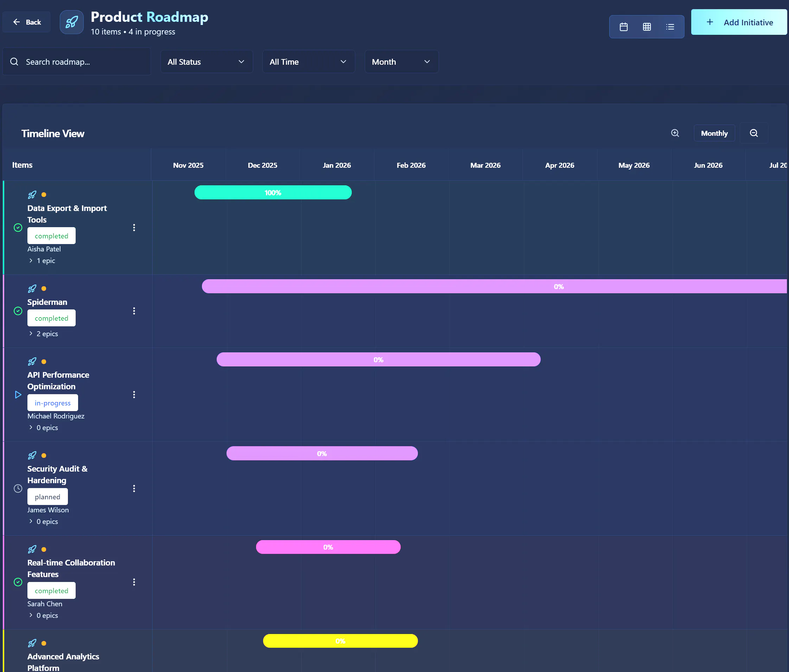Click the Add Initiative button
The width and height of the screenshot is (789, 672).
[739, 22]
